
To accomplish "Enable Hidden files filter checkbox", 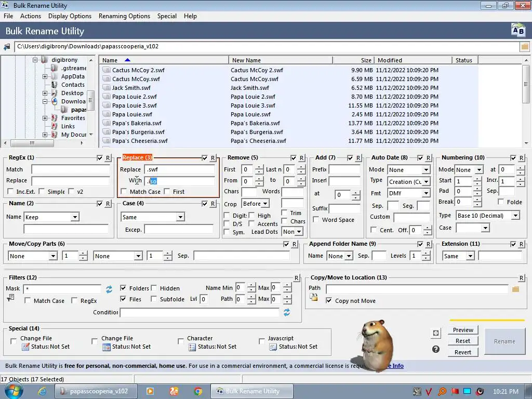I will 154,288.
